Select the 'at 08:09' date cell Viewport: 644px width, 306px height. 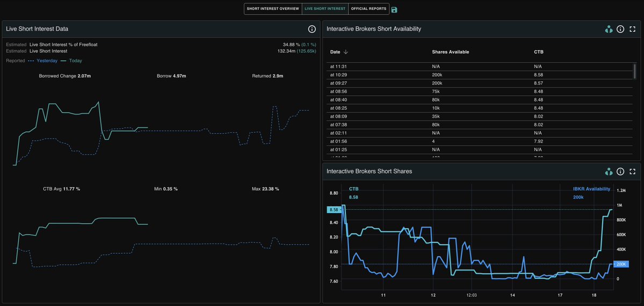tap(338, 116)
